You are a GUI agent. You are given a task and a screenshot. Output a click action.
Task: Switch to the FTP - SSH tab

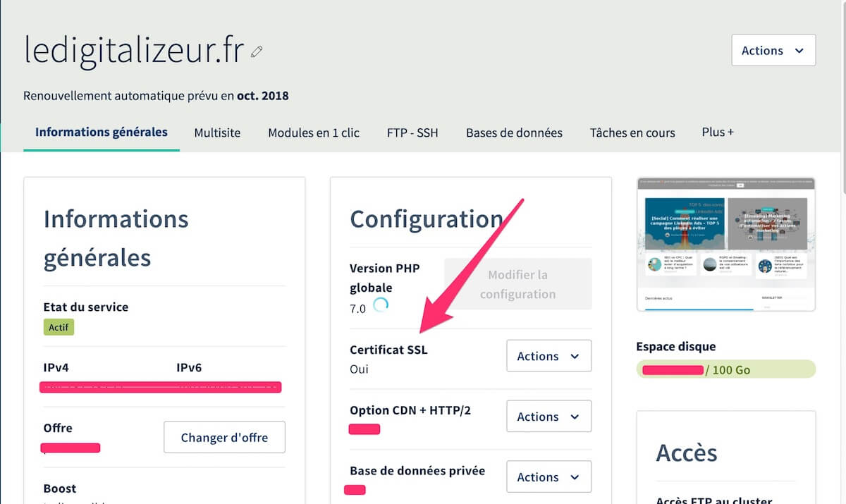click(x=412, y=132)
